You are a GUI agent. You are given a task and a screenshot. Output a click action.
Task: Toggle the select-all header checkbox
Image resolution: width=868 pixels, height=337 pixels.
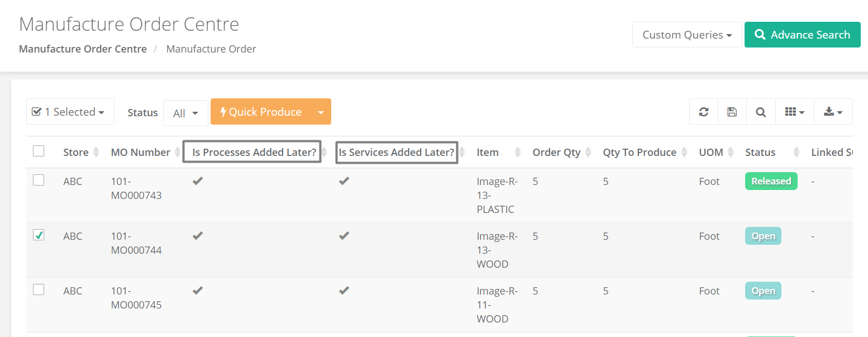click(x=39, y=151)
